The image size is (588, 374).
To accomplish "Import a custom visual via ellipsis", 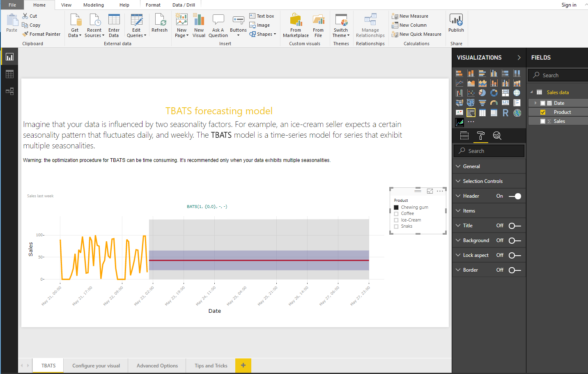I will tap(471, 122).
